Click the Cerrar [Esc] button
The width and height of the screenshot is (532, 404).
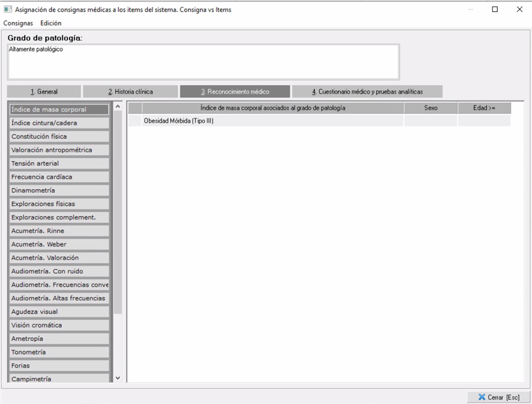(x=498, y=397)
